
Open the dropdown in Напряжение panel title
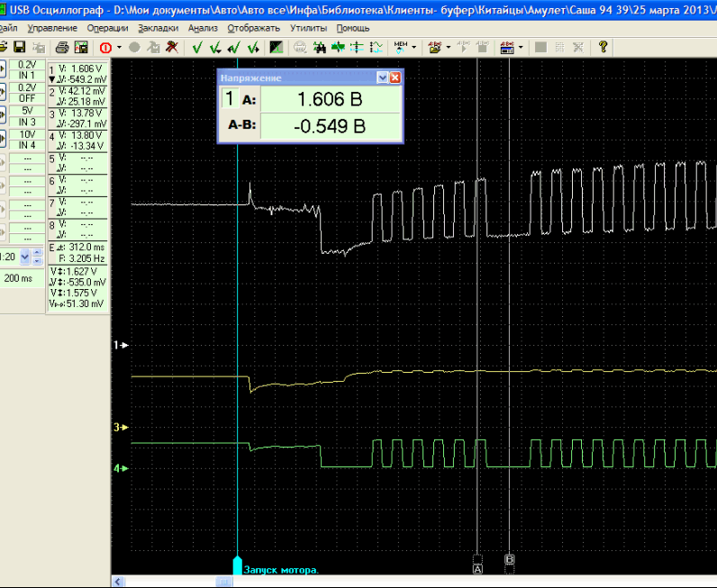[383, 78]
